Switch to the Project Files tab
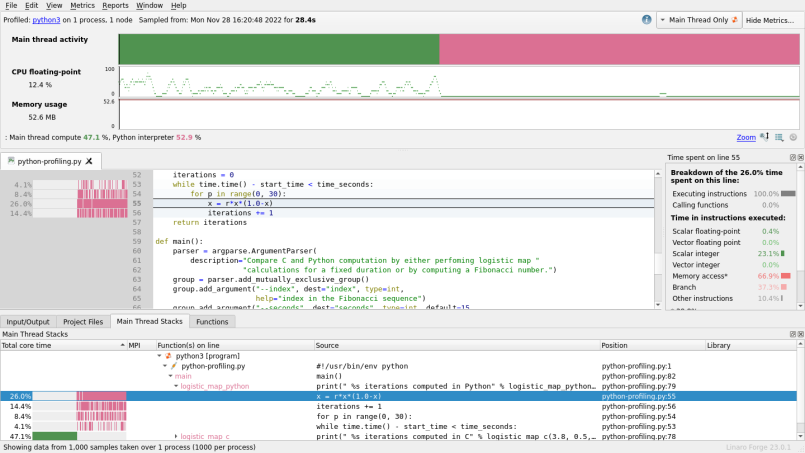This screenshot has width=805, height=453. coord(83,322)
